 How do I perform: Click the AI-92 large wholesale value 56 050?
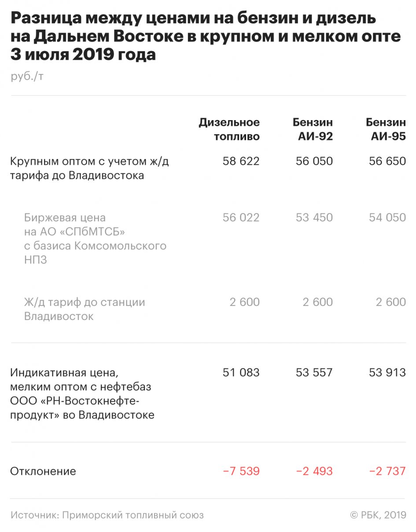(x=314, y=161)
